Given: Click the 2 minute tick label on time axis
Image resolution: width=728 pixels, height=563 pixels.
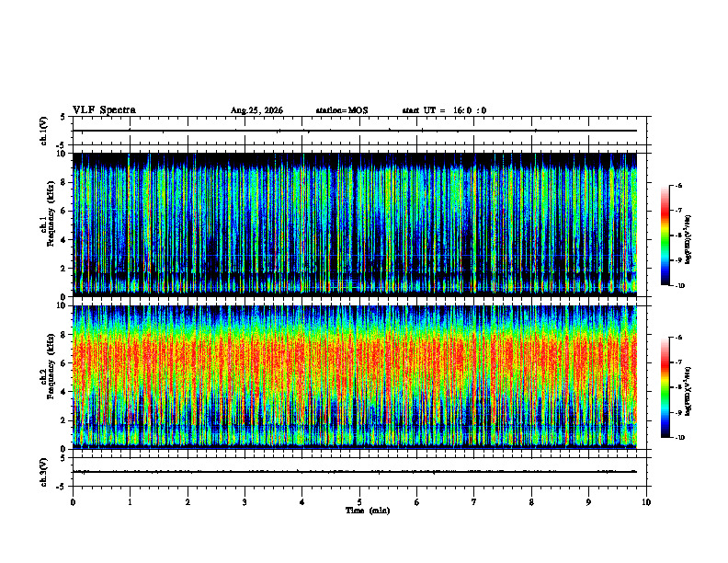Looking at the screenshot, I should [x=188, y=502].
